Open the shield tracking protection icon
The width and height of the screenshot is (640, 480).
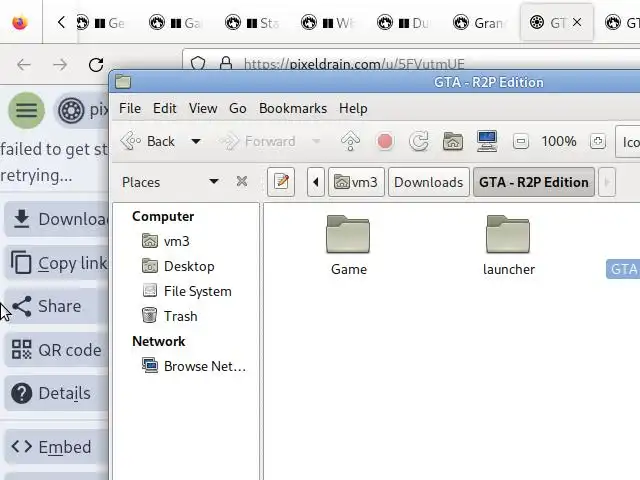(x=198, y=64)
